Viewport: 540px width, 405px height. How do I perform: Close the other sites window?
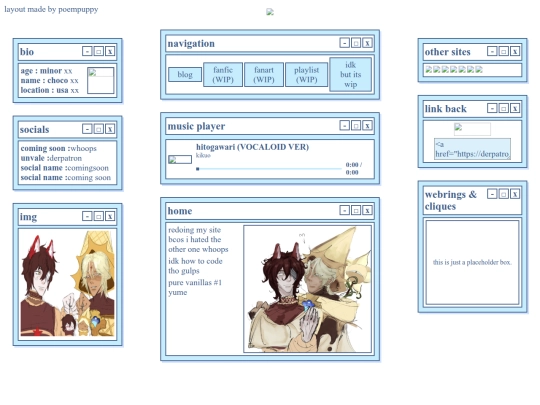[x=515, y=51]
